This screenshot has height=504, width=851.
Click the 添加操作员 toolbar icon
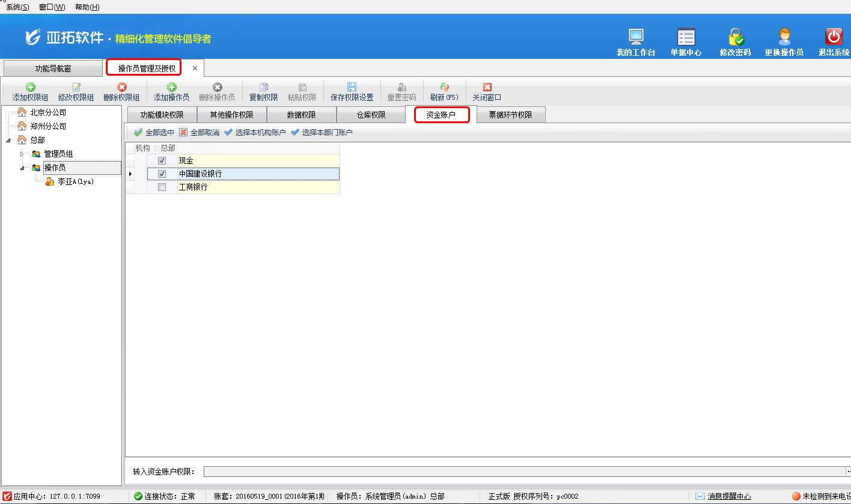(x=171, y=88)
